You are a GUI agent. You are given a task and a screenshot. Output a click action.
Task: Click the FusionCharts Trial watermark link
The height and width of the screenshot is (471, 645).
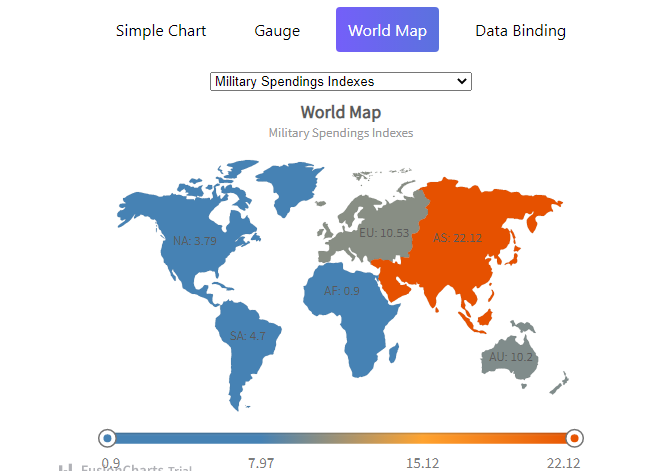click(136, 468)
